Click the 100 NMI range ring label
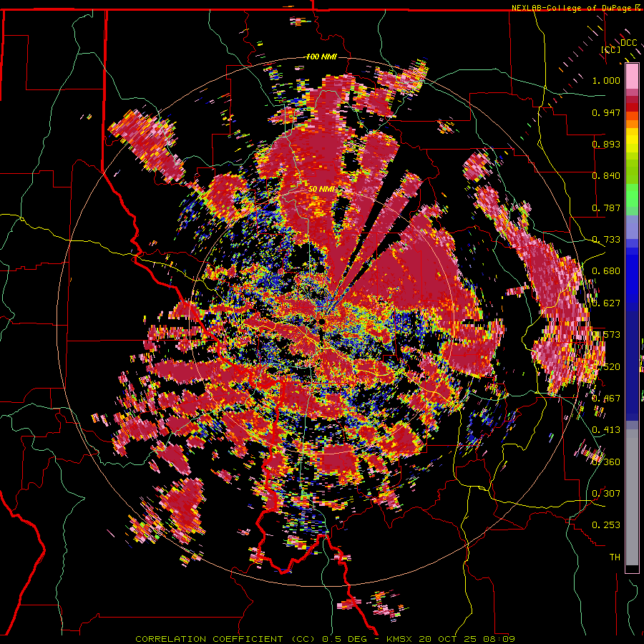 (x=321, y=57)
